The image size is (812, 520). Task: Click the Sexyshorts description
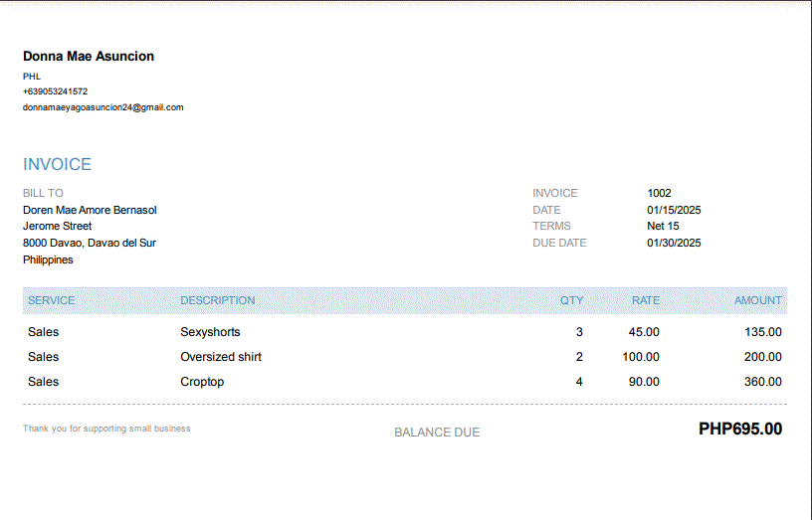click(x=210, y=332)
